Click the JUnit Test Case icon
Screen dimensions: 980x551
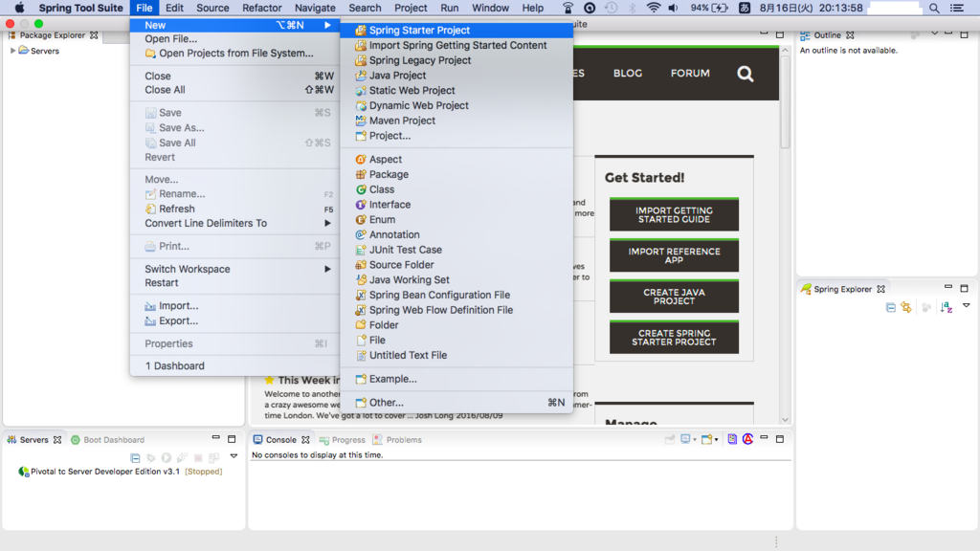[x=361, y=250]
